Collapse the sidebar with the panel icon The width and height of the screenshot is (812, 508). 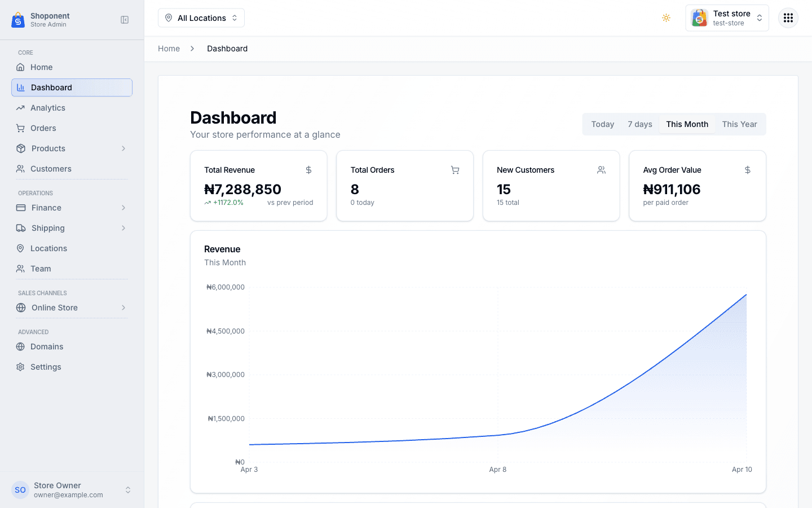125,20
